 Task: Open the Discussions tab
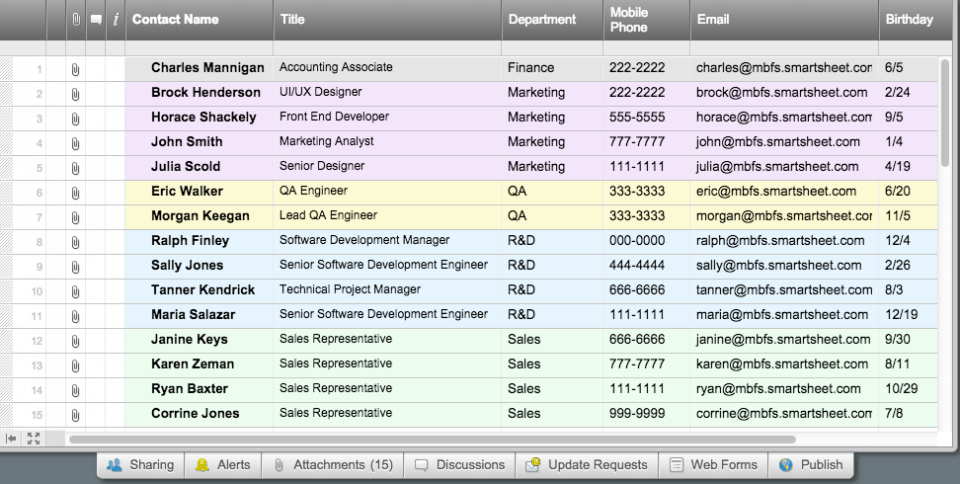tap(460, 465)
